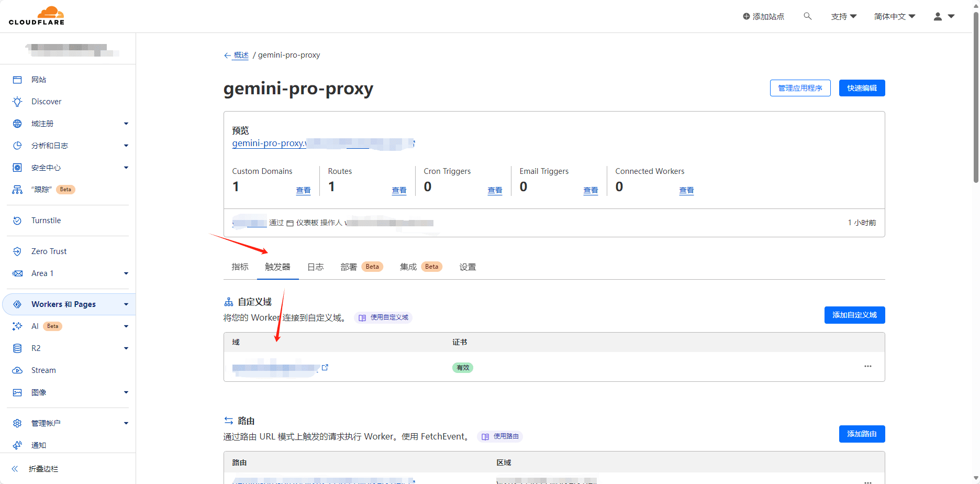The image size is (980, 484).
Task: Expand the Area 1 sidebar section
Action: click(x=126, y=273)
